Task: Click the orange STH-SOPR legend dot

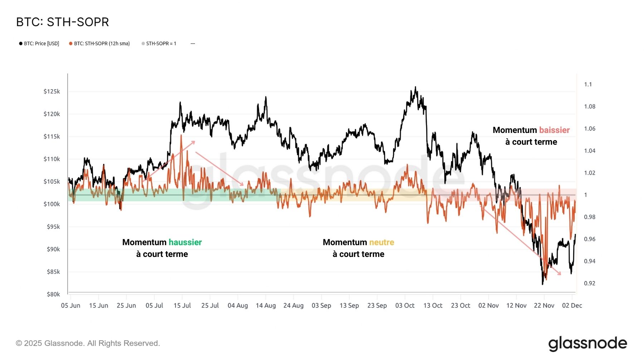Action: (71, 44)
